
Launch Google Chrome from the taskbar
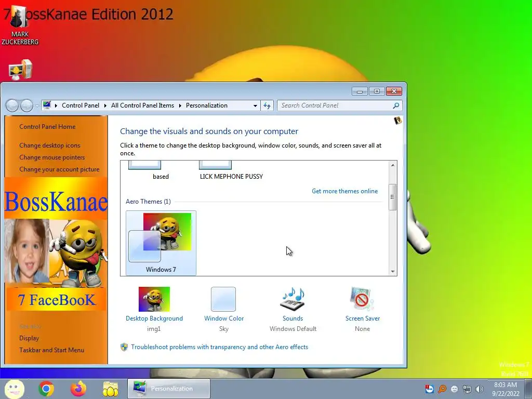46,389
